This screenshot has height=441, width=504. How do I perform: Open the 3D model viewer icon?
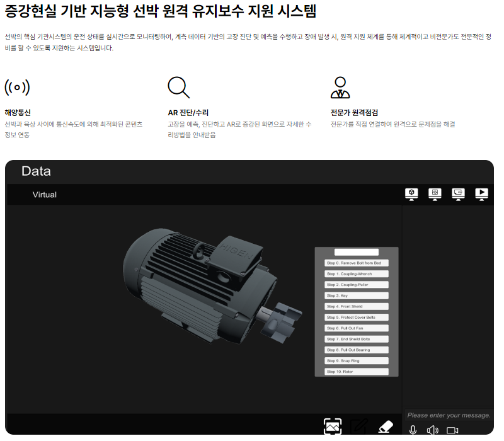(411, 194)
